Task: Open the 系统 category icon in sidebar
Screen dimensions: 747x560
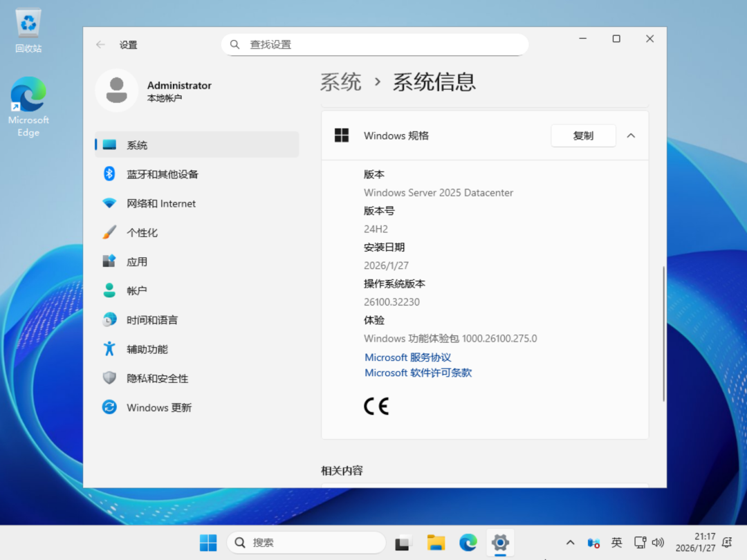Action: pos(109,144)
